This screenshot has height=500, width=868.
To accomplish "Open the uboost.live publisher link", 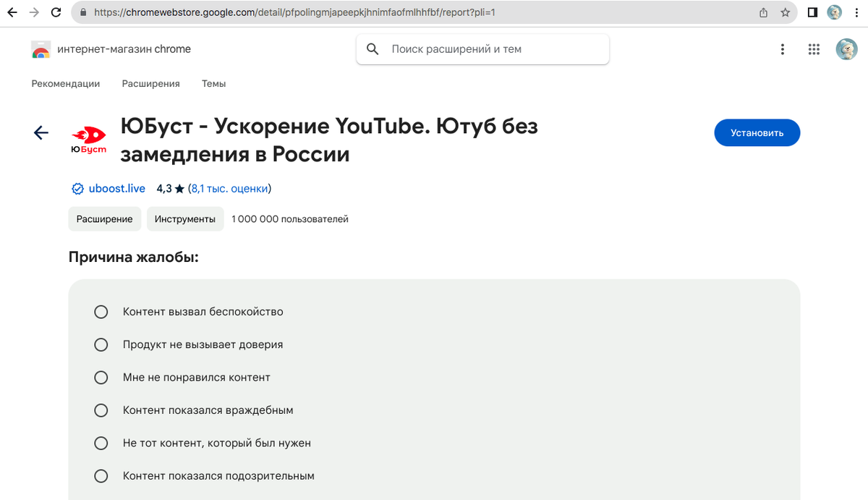I will click(x=117, y=189).
